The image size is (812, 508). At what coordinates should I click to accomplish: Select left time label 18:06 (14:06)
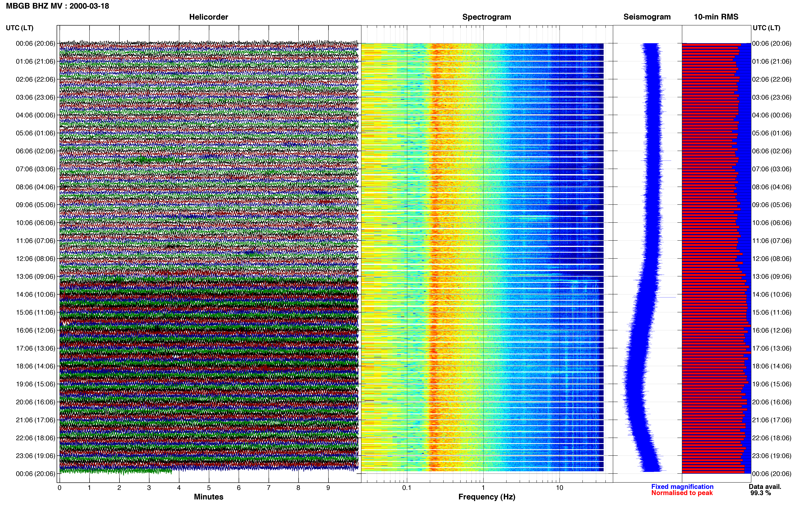(36, 366)
